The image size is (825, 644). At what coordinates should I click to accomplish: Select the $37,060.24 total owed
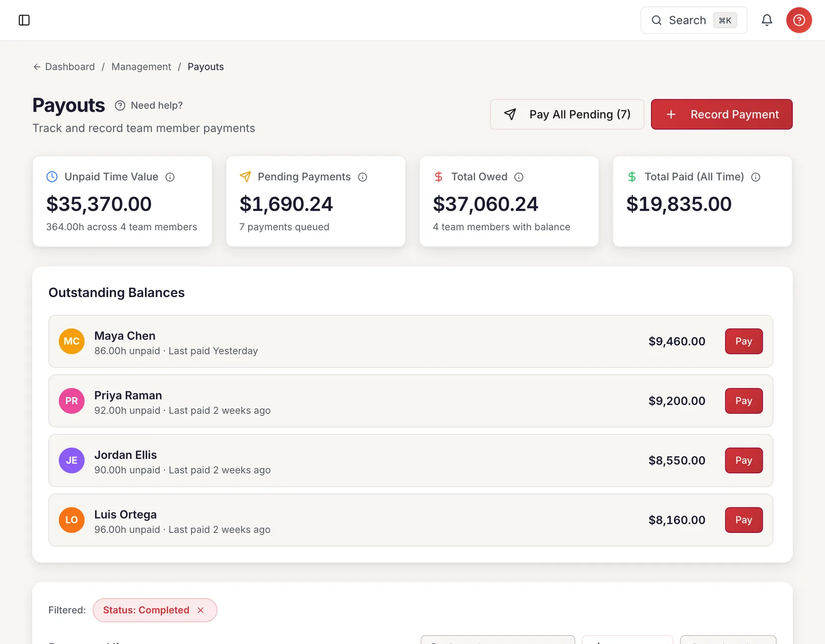485,204
